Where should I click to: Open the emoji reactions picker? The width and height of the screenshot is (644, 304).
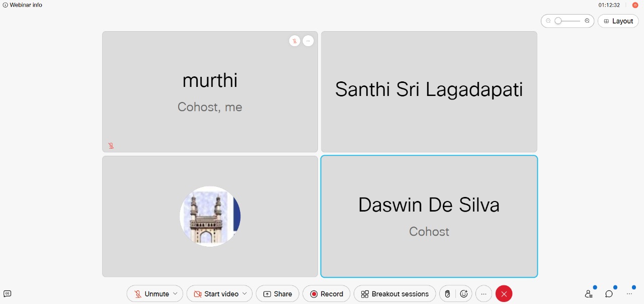464,294
